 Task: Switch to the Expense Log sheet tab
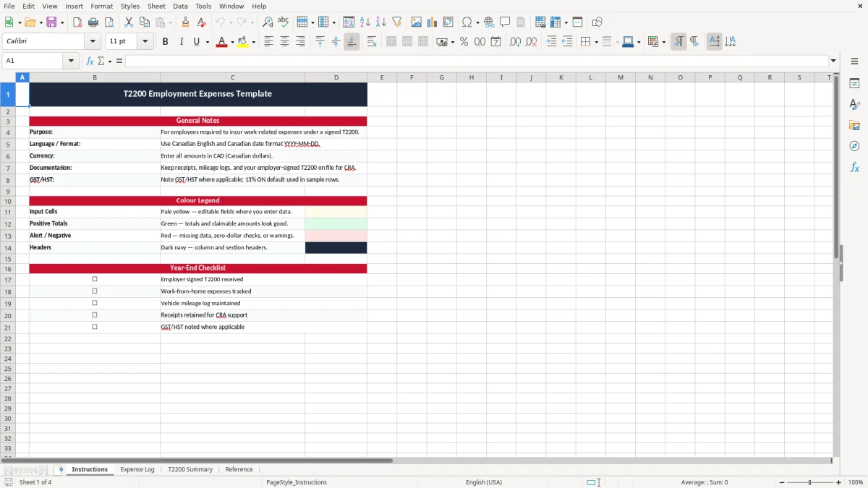pyautogui.click(x=137, y=469)
